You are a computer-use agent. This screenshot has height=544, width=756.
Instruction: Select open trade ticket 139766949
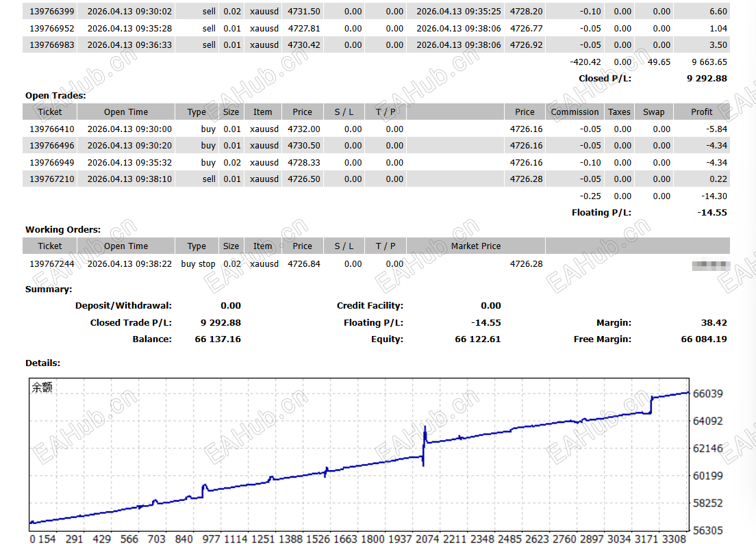coord(52,163)
